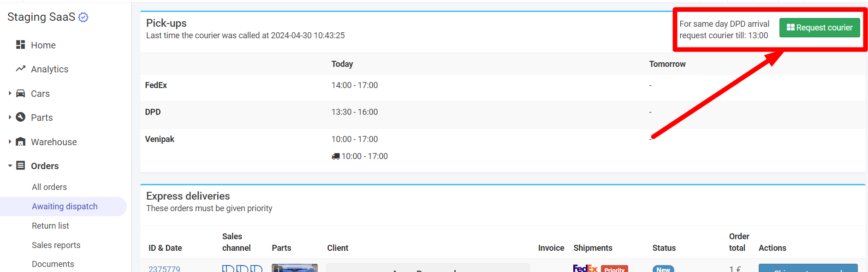Collapse the Orders section arrow
Viewport: 868px width, 272px height.
click(10, 166)
